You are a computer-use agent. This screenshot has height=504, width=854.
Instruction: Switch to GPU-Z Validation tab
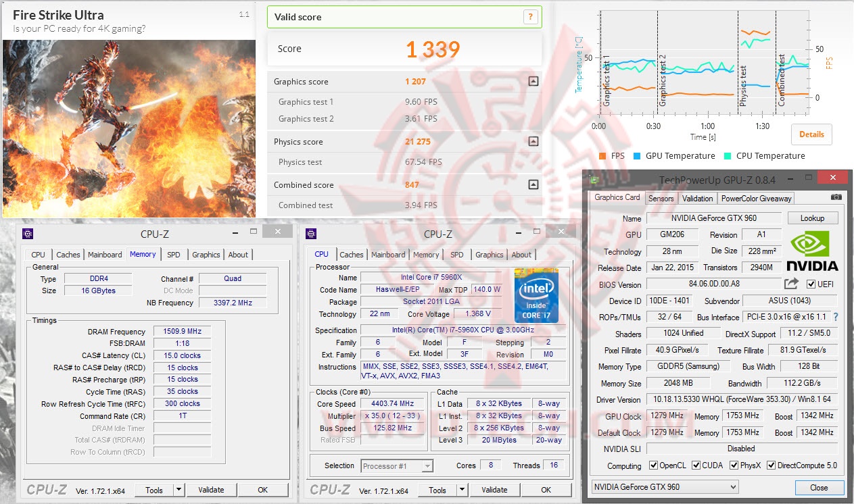pos(697,199)
